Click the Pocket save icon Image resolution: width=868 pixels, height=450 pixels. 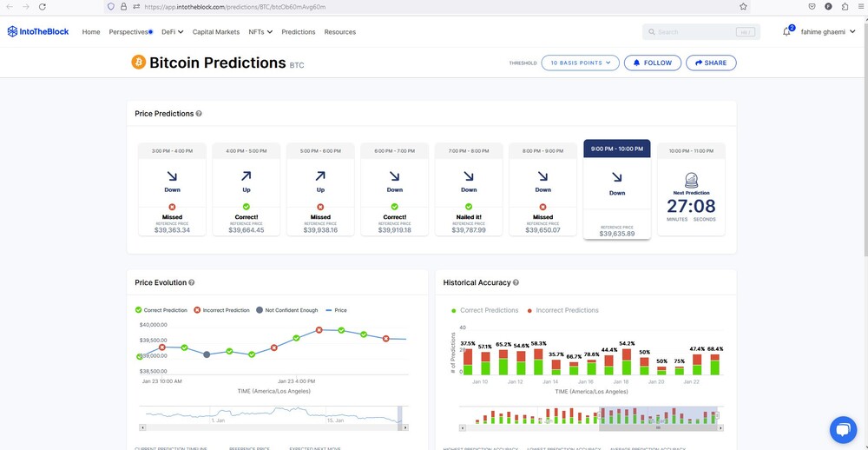point(812,7)
